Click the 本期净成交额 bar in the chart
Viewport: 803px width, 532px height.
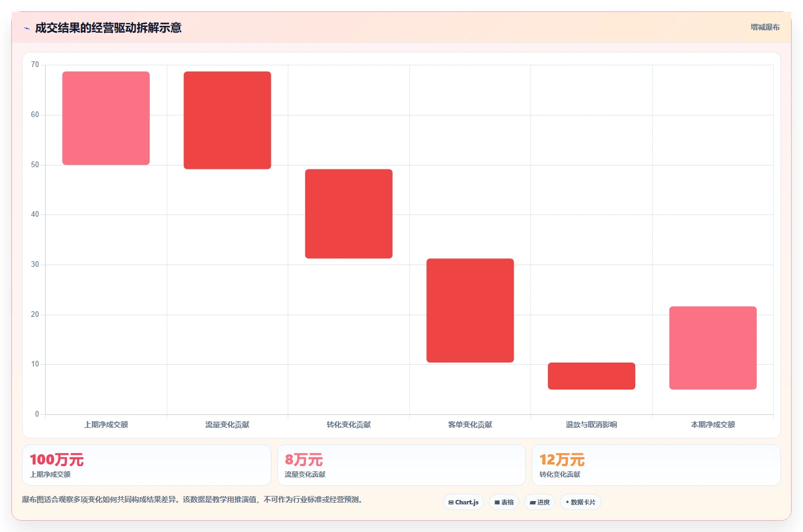tap(713, 348)
